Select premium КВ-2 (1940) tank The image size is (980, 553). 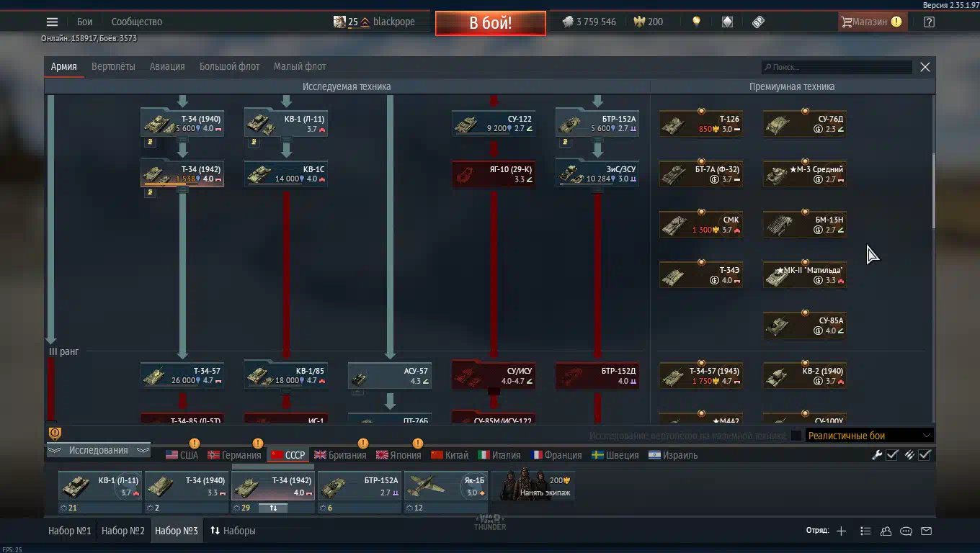(805, 375)
